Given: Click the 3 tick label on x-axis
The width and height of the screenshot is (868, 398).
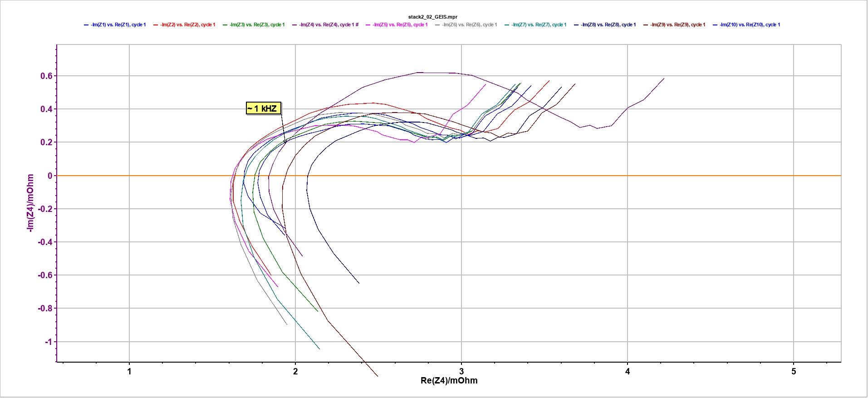Looking at the screenshot, I should click(x=461, y=372).
